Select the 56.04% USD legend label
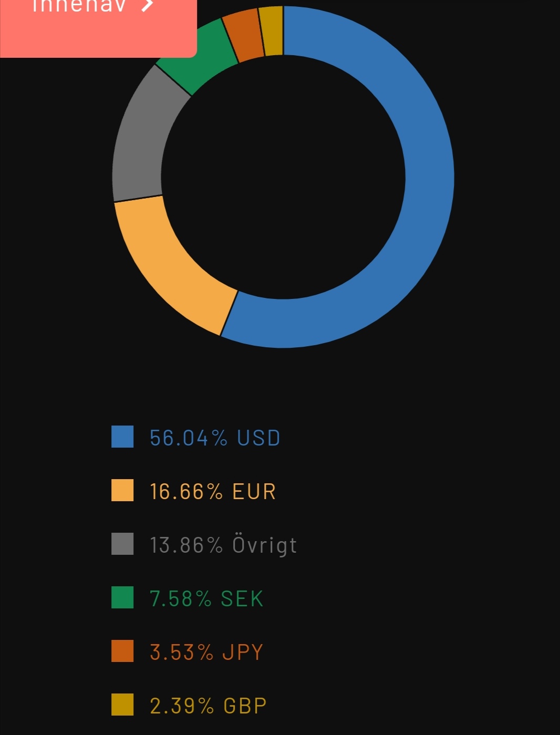 215,438
